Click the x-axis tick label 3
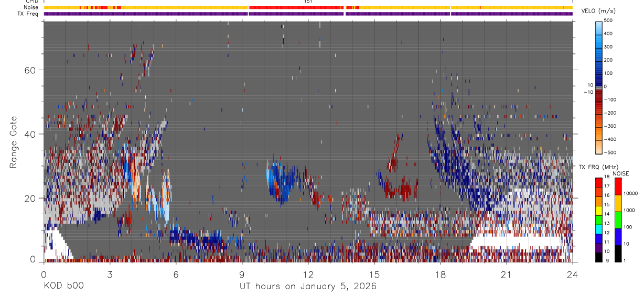644x297 pixels. (x=110, y=274)
